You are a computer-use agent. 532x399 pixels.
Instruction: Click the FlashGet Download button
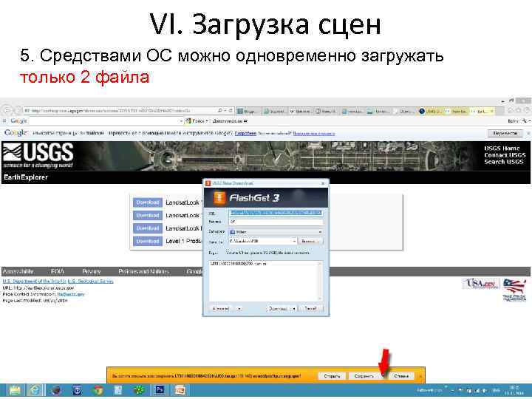[279, 309]
